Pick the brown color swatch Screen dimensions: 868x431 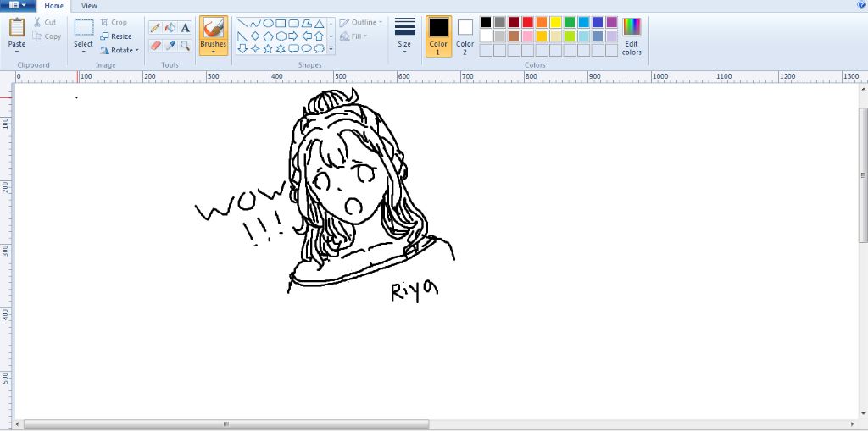514,36
